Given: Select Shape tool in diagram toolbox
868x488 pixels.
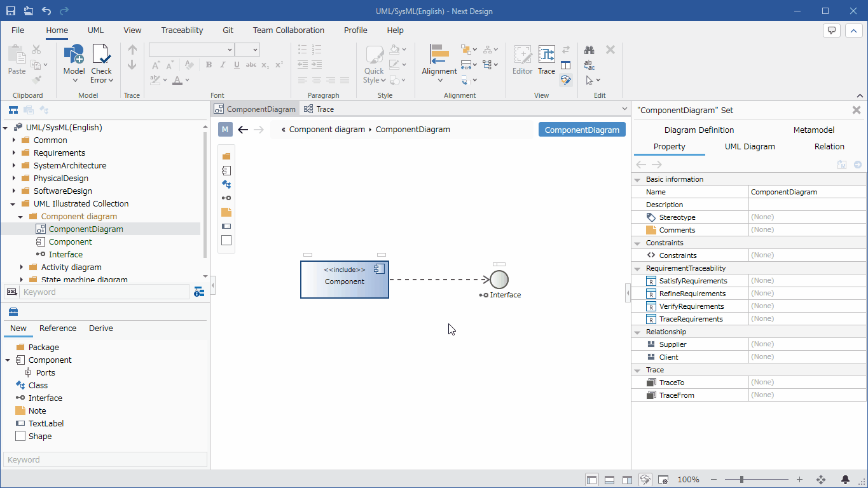Looking at the screenshot, I should [226, 240].
